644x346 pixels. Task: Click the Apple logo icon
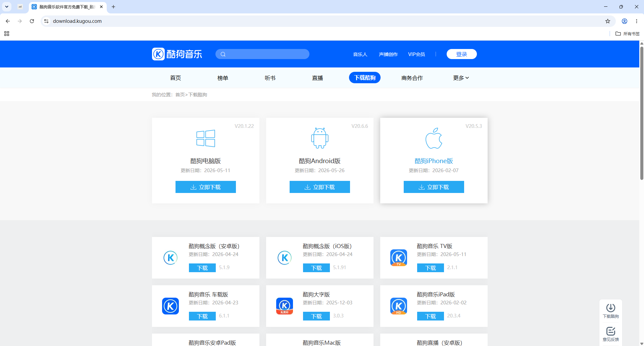[434, 138]
